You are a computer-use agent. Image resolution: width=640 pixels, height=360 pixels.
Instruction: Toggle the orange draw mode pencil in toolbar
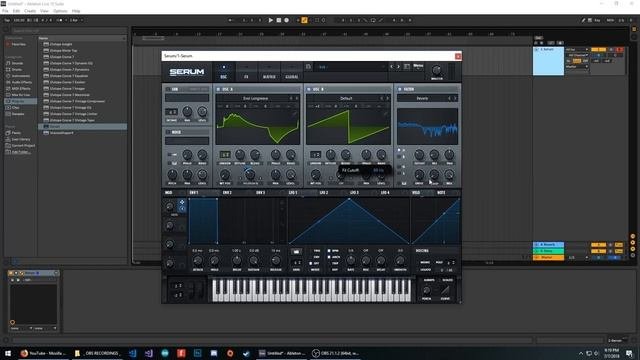(304, 20)
